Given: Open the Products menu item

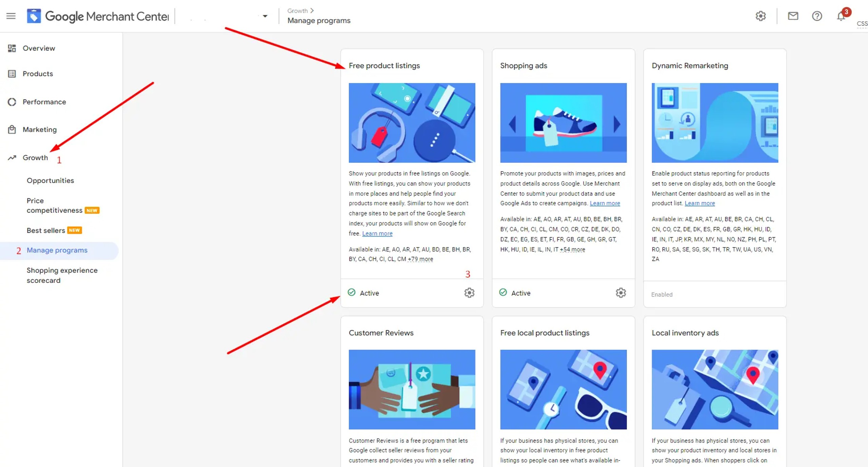Looking at the screenshot, I should click(38, 74).
